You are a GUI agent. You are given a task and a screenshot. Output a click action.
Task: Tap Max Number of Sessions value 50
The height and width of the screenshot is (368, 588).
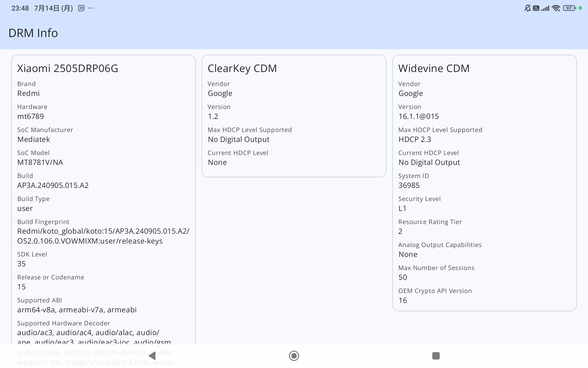click(403, 277)
